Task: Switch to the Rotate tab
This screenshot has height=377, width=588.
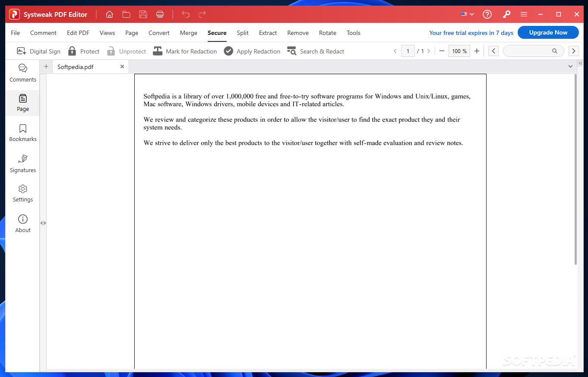Action: (x=328, y=33)
